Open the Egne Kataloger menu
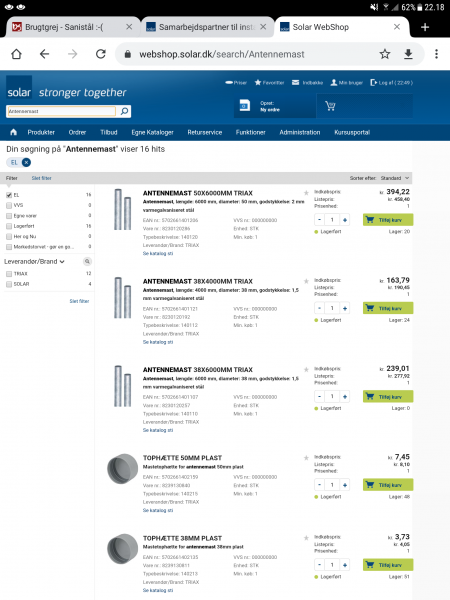450x600 pixels. tap(152, 132)
